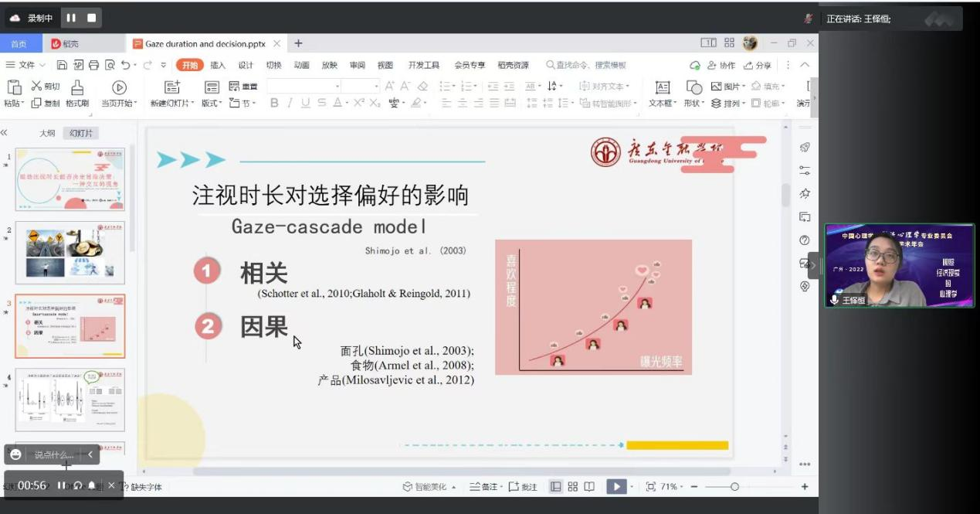
Task: Collapse the ribbon with the chevron arrow
Action: [x=805, y=65]
